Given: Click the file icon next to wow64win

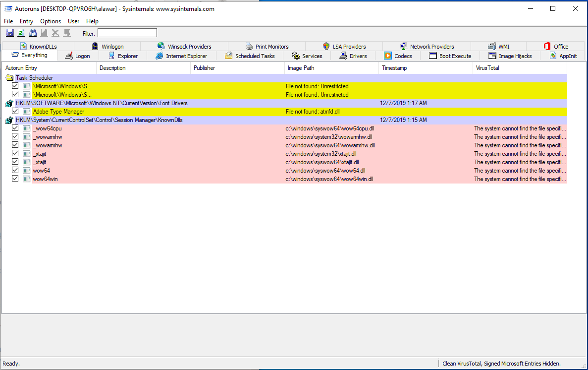Looking at the screenshot, I should pyautogui.click(x=26, y=179).
